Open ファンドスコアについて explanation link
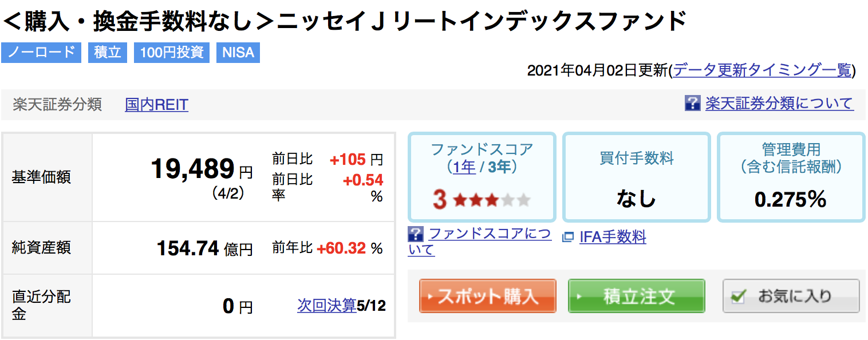 tap(480, 242)
